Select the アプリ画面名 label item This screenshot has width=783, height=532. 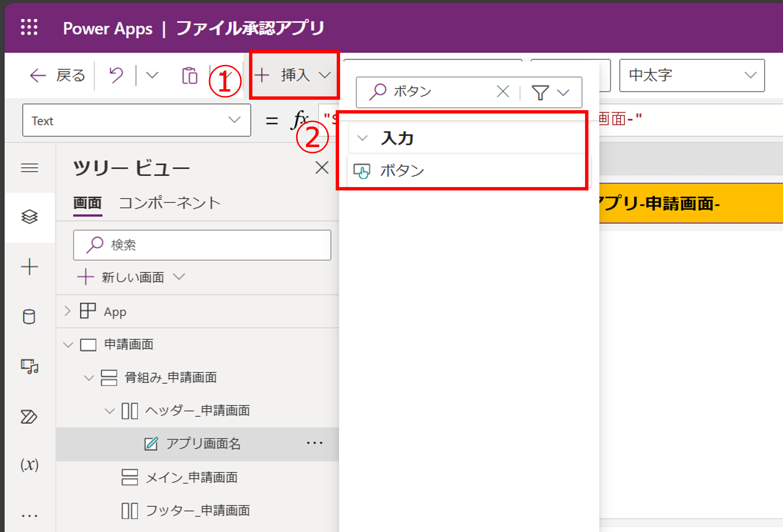[204, 443]
